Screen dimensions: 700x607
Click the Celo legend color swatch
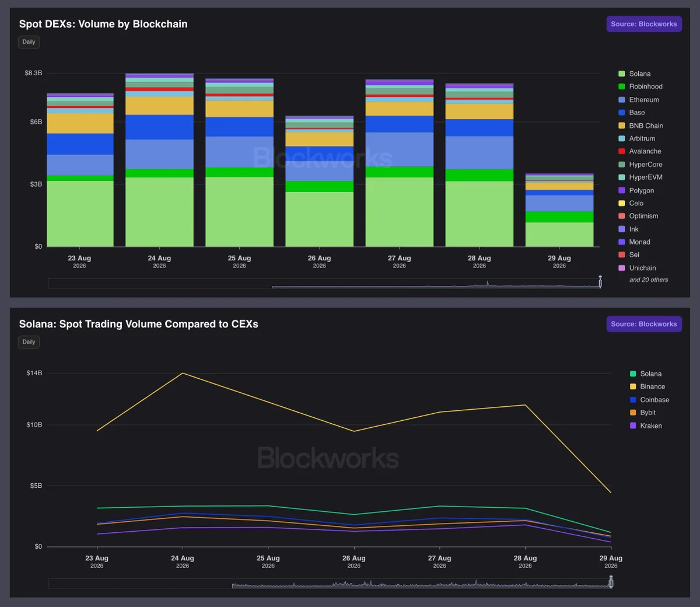point(622,203)
